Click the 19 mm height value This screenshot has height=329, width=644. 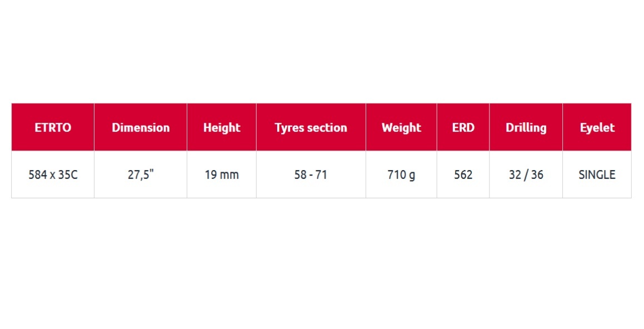click(x=222, y=175)
